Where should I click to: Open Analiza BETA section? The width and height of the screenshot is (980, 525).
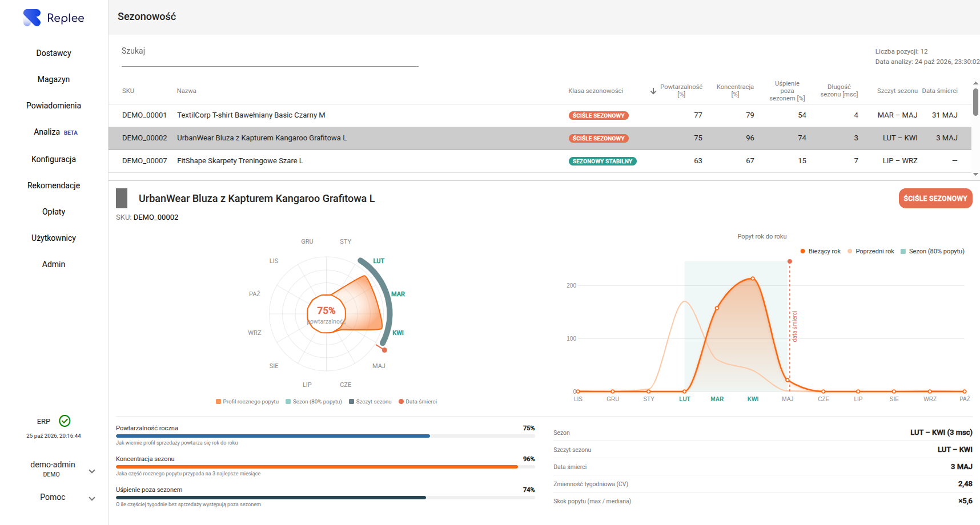[55, 132]
